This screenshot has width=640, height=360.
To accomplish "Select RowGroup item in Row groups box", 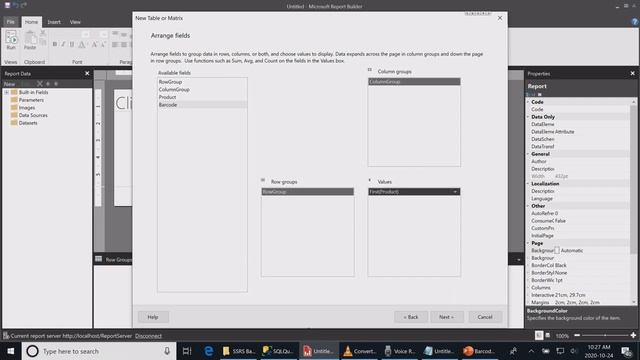I will tap(308, 192).
